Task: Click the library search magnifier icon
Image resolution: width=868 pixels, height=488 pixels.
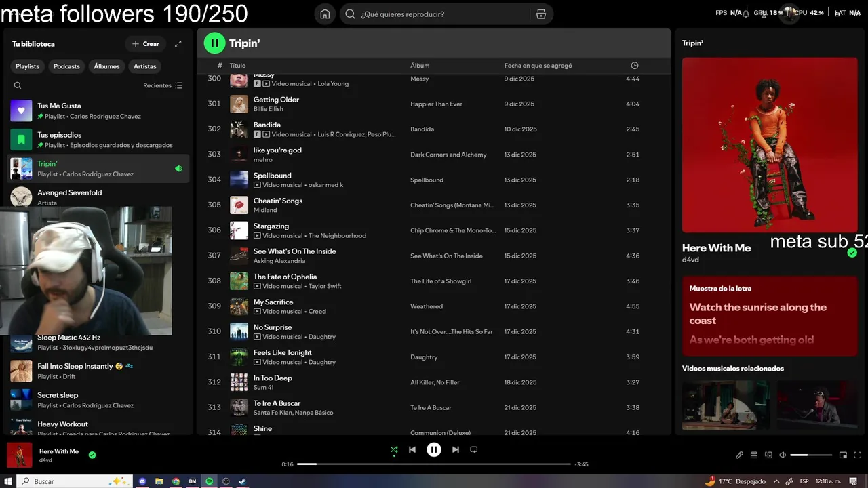Action: pos(18,85)
